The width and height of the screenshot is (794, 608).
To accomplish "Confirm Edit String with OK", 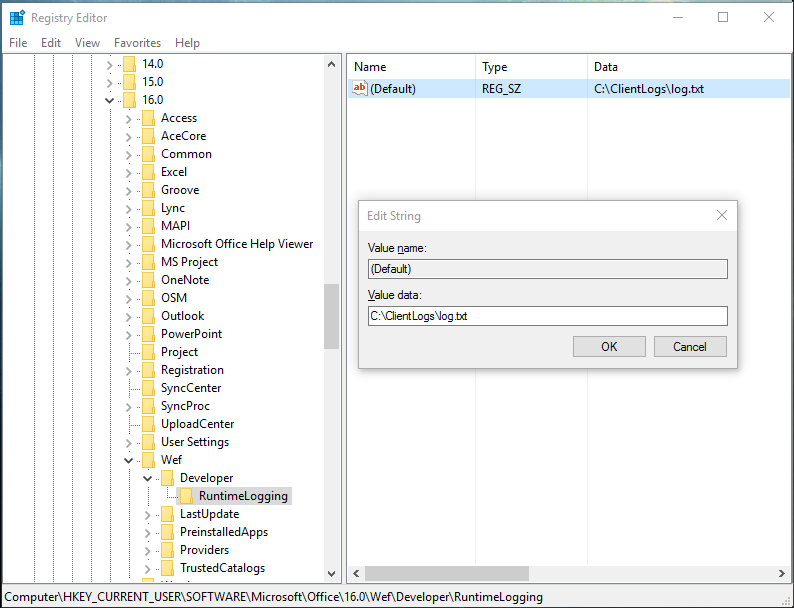I will 609,347.
